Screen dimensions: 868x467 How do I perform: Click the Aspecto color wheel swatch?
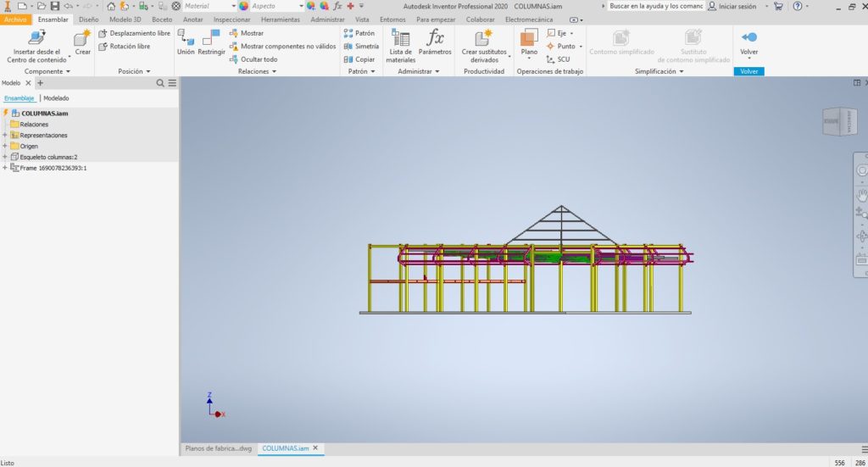tap(244, 6)
